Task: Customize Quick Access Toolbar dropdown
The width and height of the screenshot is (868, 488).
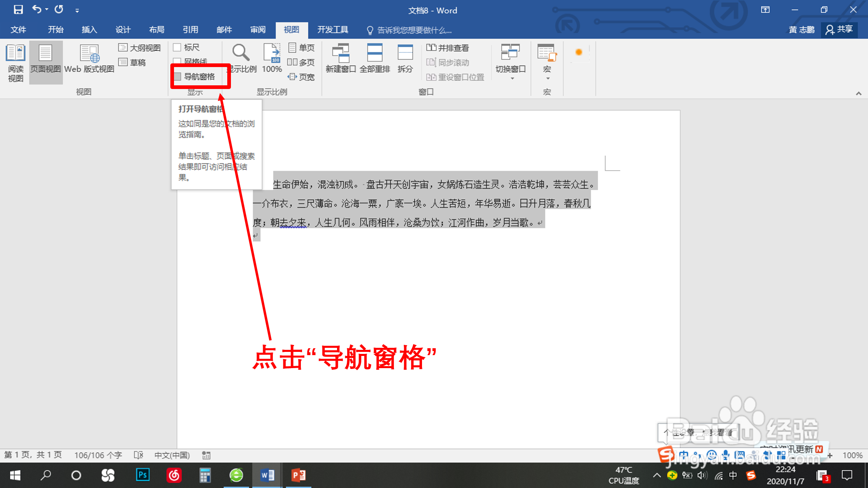Action: coord(77,11)
